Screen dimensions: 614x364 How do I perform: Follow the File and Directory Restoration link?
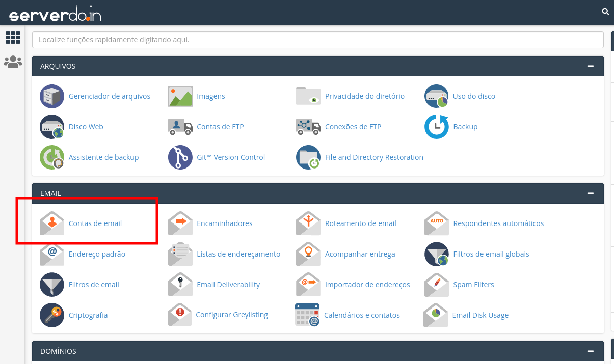click(374, 157)
